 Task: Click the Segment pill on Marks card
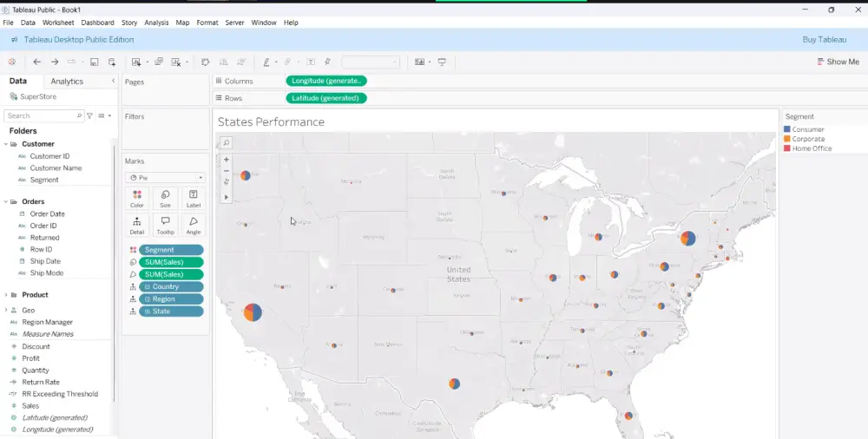[x=171, y=250]
